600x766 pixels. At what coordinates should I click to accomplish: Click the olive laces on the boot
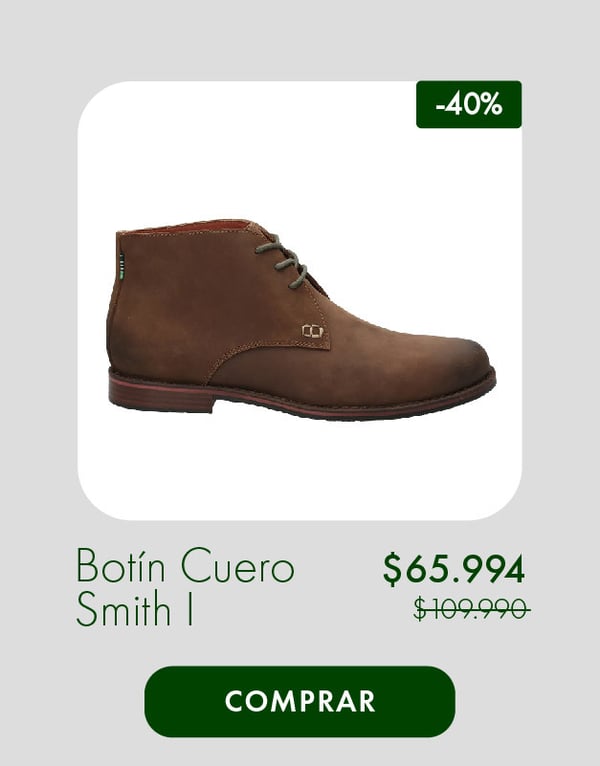[x=283, y=263]
